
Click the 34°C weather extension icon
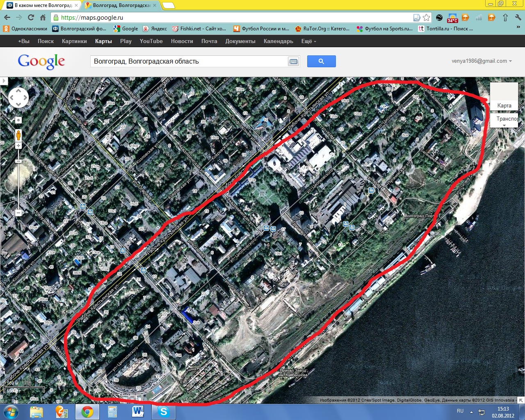click(x=452, y=18)
